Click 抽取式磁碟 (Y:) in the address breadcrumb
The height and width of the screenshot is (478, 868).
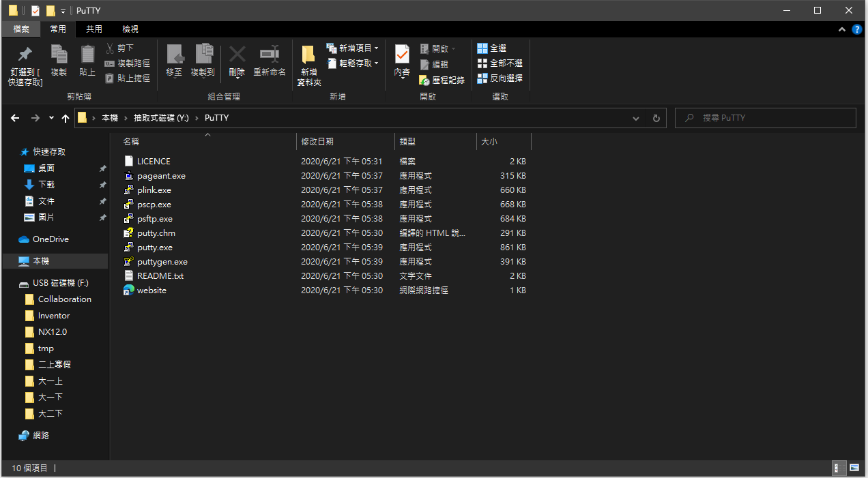(161, 118)
